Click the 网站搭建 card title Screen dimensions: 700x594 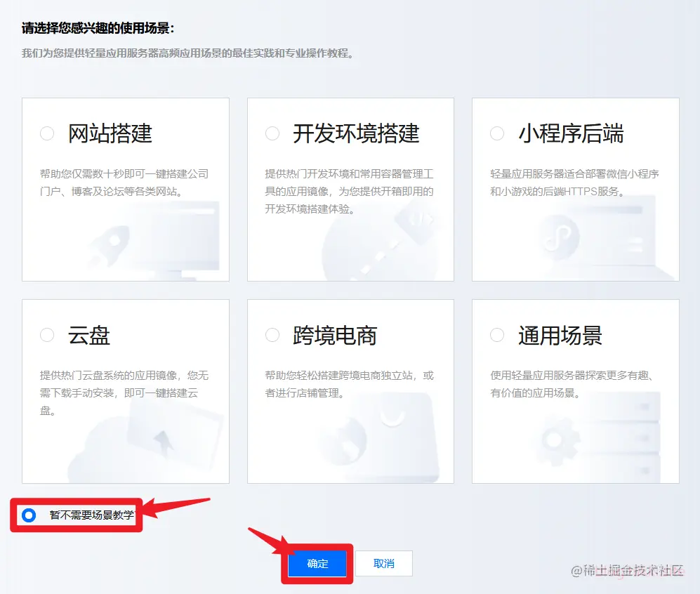(110, 133)
